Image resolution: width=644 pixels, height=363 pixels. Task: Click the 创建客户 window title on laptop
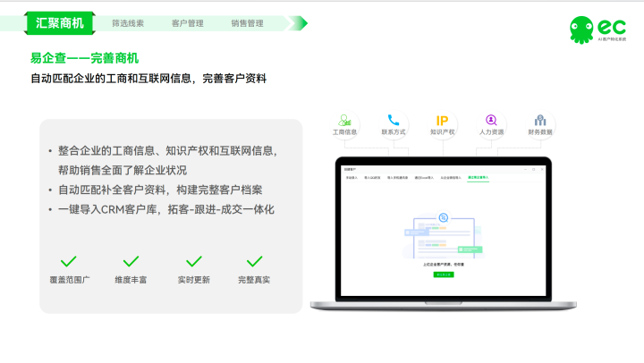(350, 169)
